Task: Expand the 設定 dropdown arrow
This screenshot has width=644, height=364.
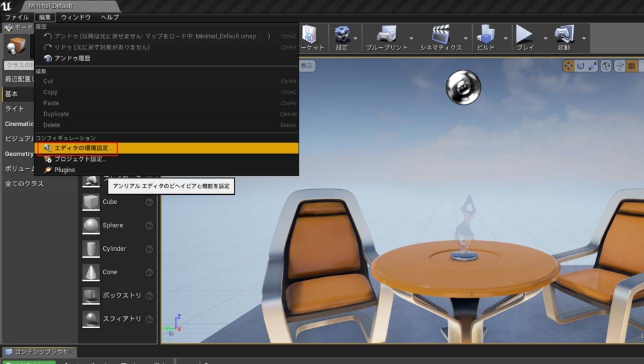Action: pyautogui.click(x=356, y=38)
